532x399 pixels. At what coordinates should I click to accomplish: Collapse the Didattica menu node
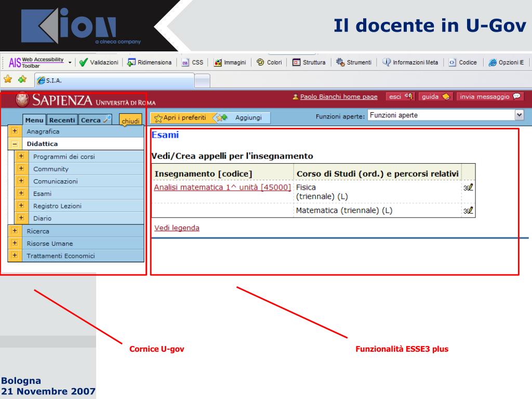click(15, 144)
